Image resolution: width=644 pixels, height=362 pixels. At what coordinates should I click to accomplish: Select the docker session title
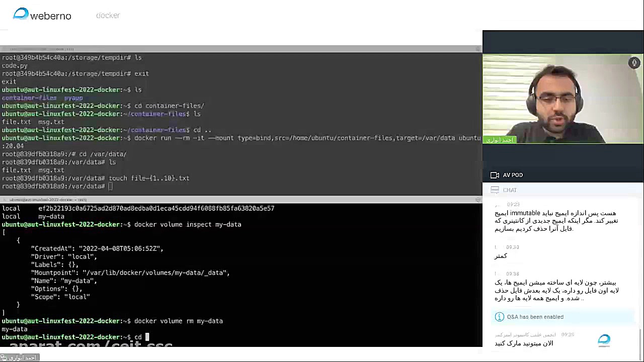[x=108, y=15]
